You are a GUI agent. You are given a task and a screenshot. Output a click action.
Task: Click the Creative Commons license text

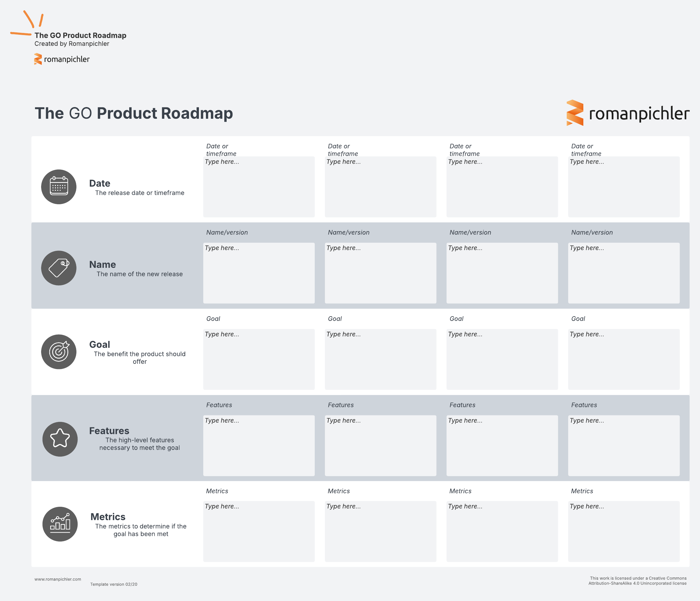[x=637, y=581]
